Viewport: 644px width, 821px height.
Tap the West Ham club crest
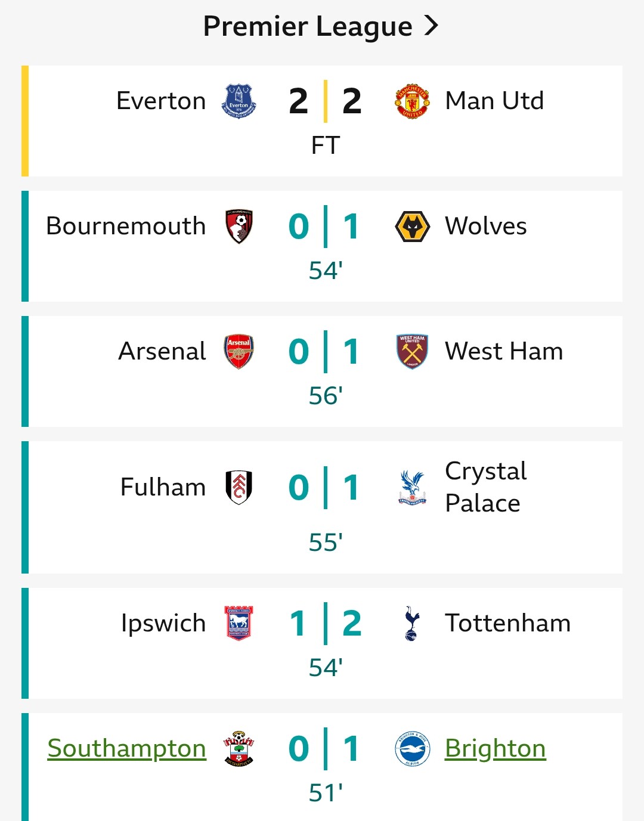(412, 351)
